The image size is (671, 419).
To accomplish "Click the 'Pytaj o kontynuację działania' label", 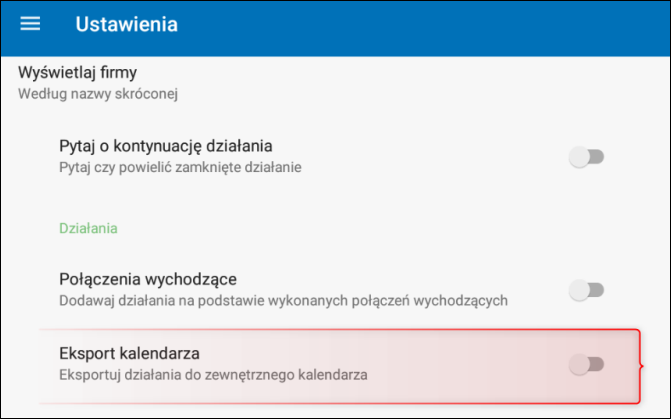I will [x=166, y=146].
